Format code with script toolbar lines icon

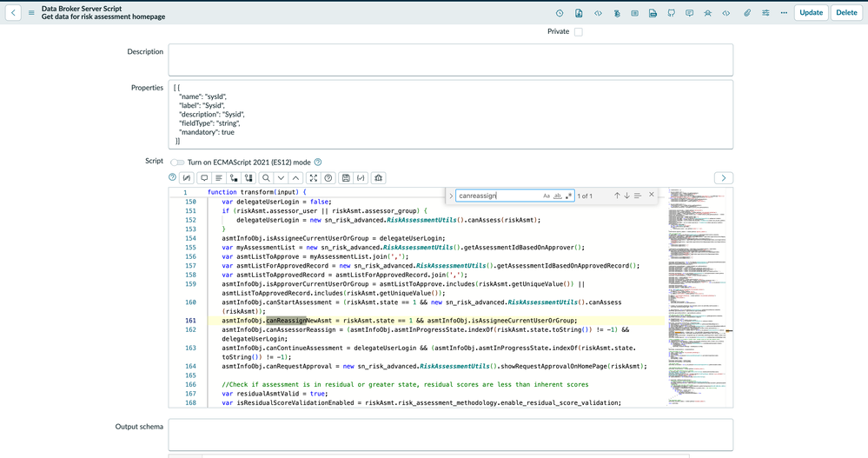(x=219, y=178)
